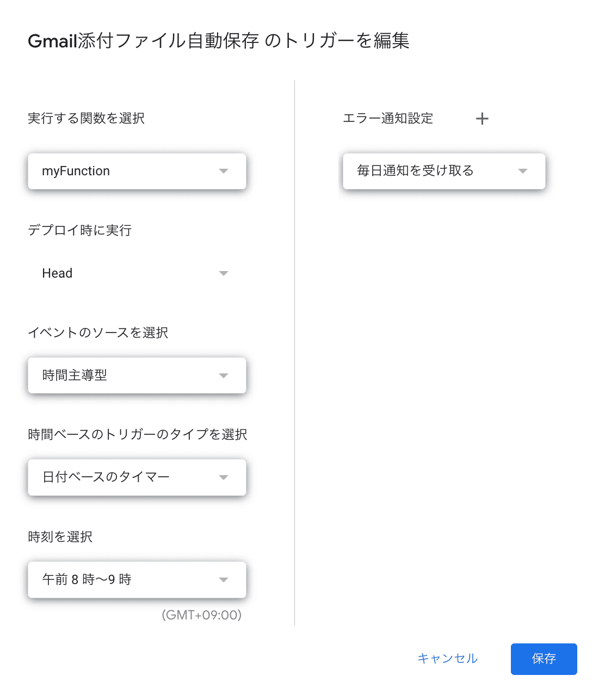Click the caret arrow beside 毎日通知を受け取る

click(523, 171)
